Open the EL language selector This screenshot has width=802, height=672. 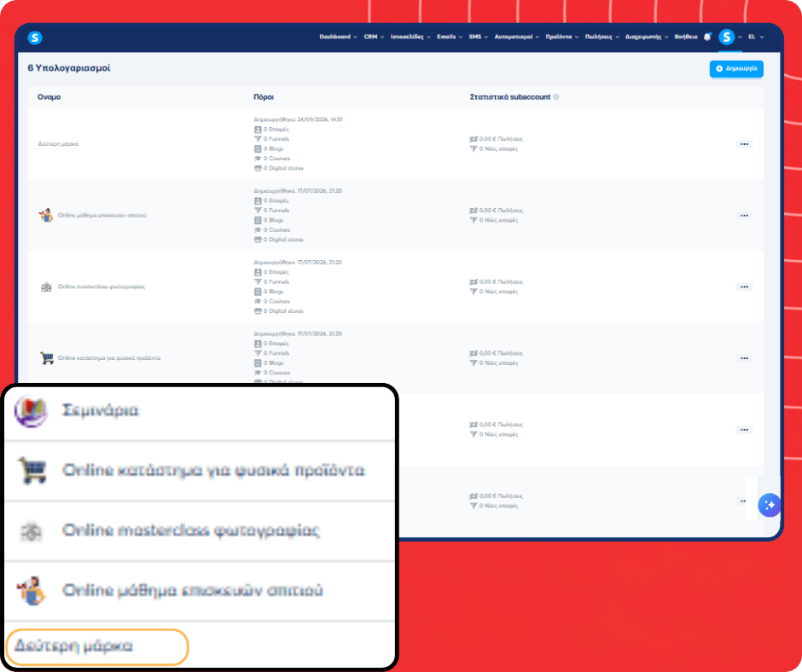click(756, 37)
